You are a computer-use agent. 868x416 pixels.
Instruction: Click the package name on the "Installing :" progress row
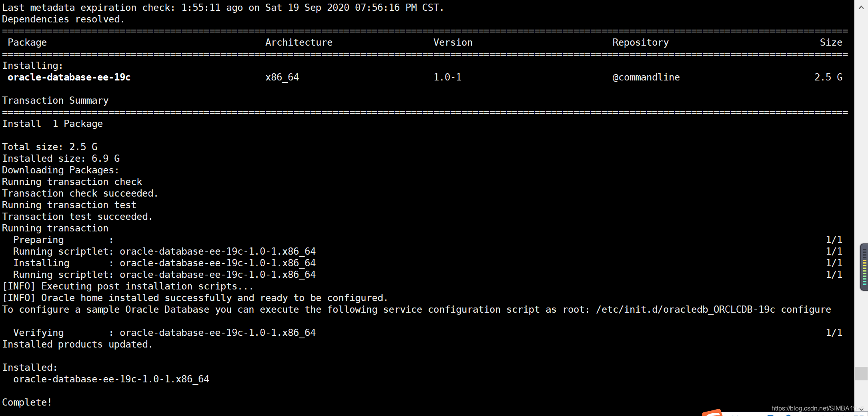click(x=218, y=263)
